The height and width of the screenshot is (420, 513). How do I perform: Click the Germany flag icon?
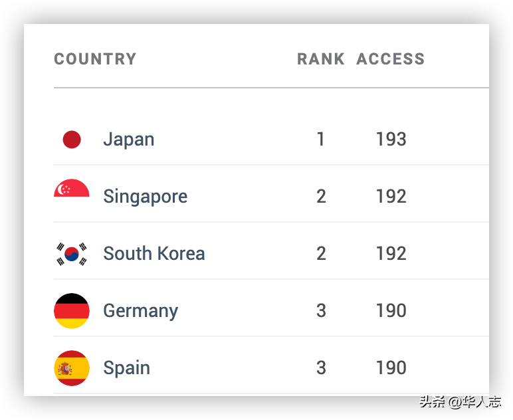pos(72,311)
